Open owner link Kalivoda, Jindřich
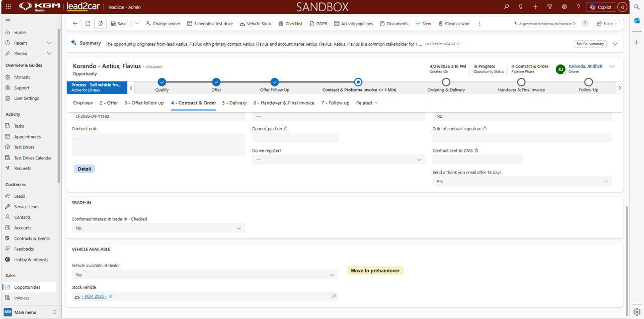This screenshot has height=319, width=644. pos(585,66)
